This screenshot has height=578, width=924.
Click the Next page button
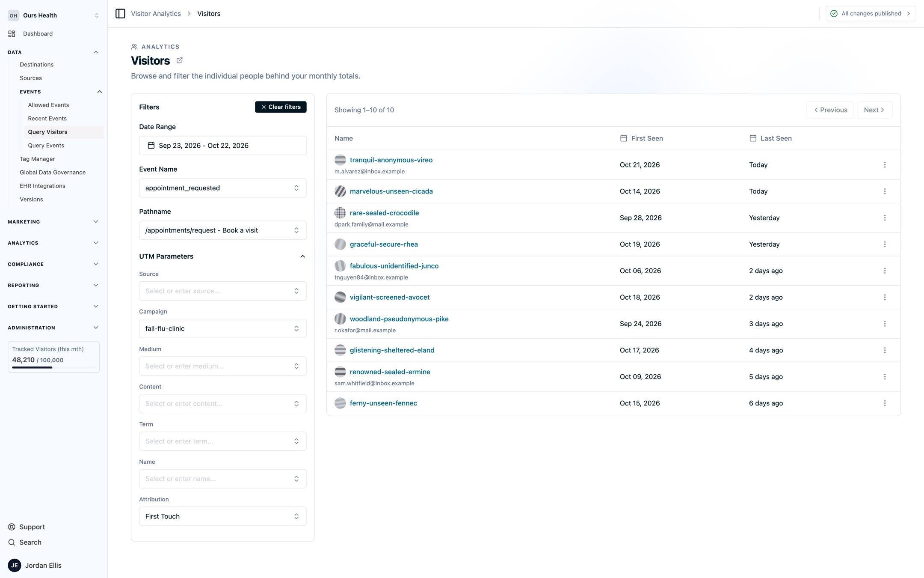pyautogui.click(x=874, y=110)
